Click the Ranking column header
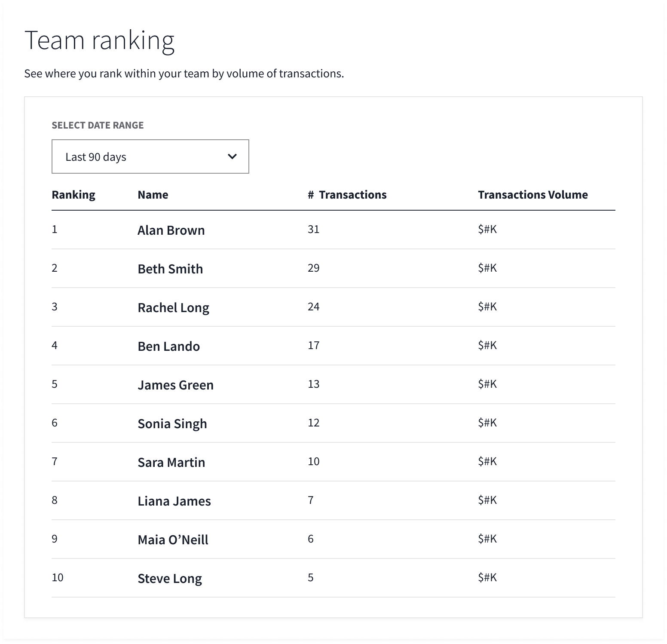667x644 pixels. coord(73,195)
